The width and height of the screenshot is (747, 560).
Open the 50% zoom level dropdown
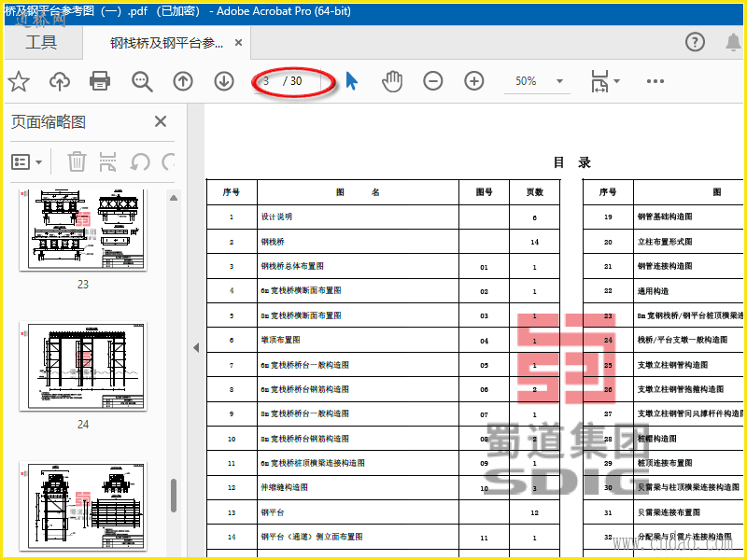[x=538, y=81]
